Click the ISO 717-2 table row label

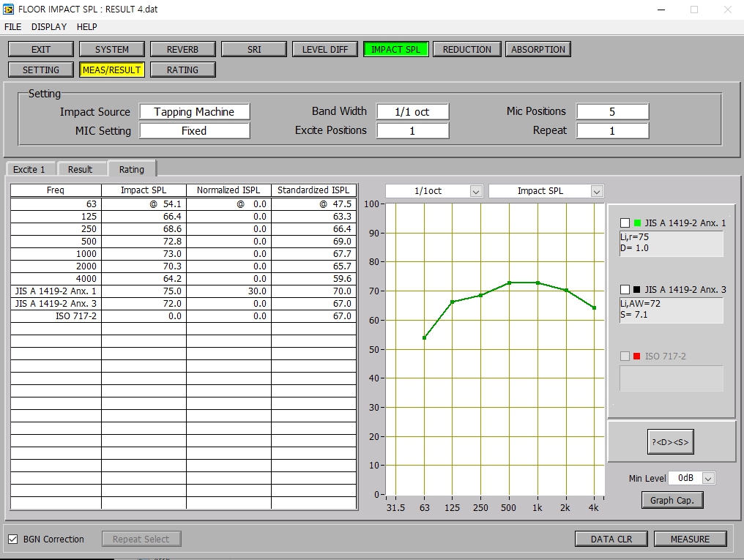pos(56,316)
